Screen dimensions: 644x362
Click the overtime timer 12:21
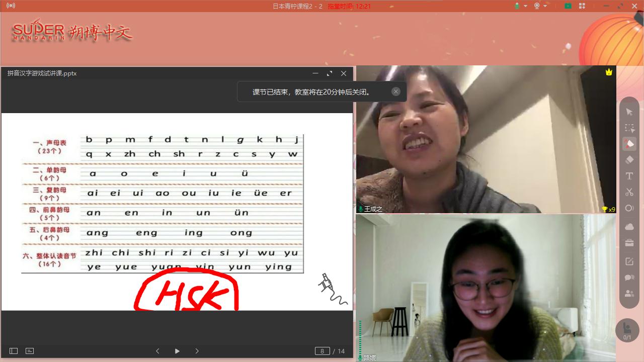pyautogui.click(x=349, y=6)
